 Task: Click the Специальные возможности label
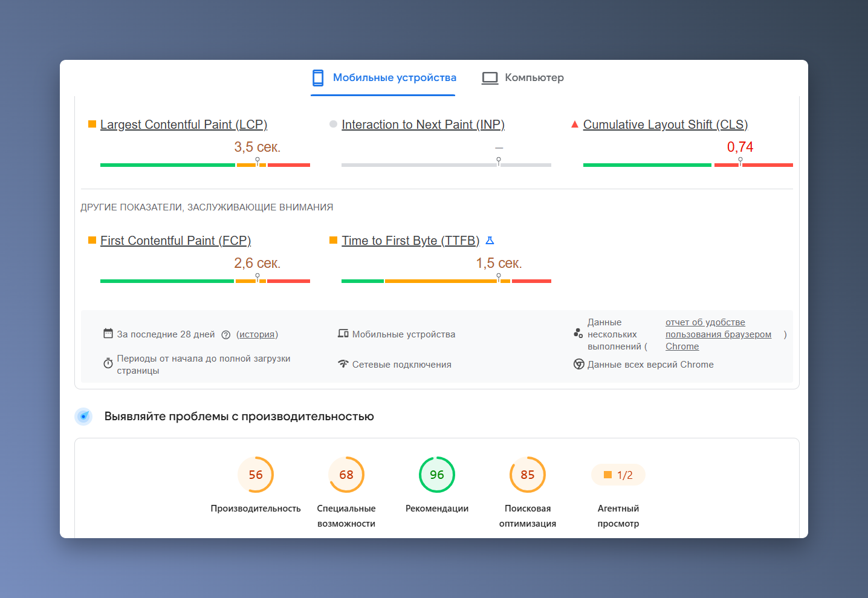346,516
